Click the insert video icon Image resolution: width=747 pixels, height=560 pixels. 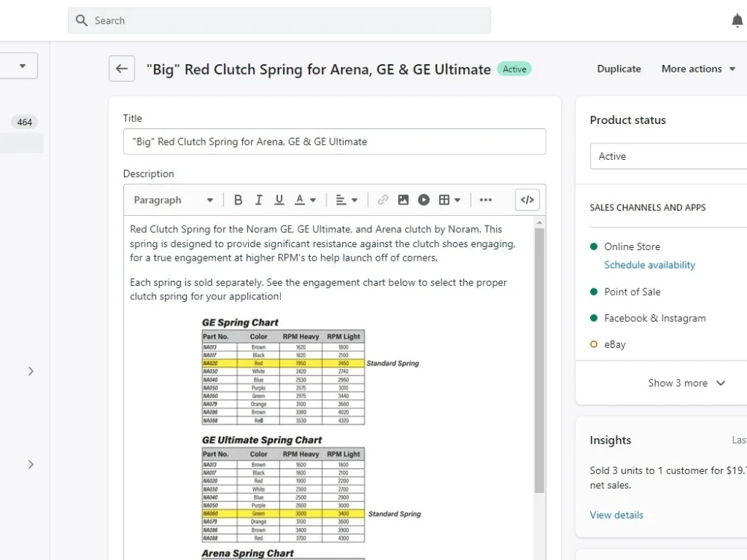424,200
